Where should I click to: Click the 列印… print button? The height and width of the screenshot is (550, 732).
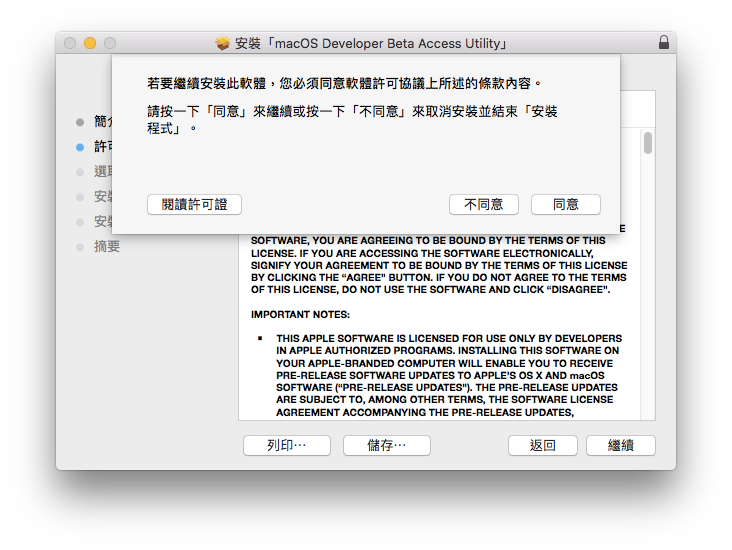287,445
